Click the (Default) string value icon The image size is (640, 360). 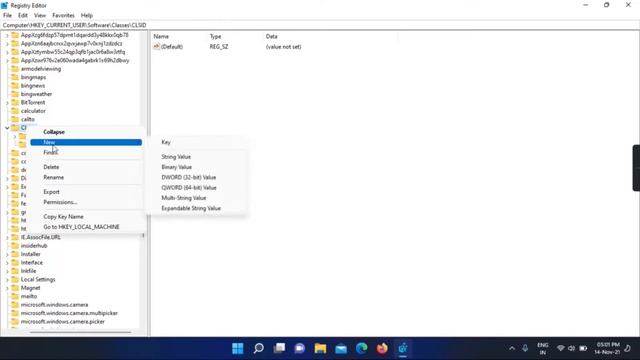[x=156, y=47]
